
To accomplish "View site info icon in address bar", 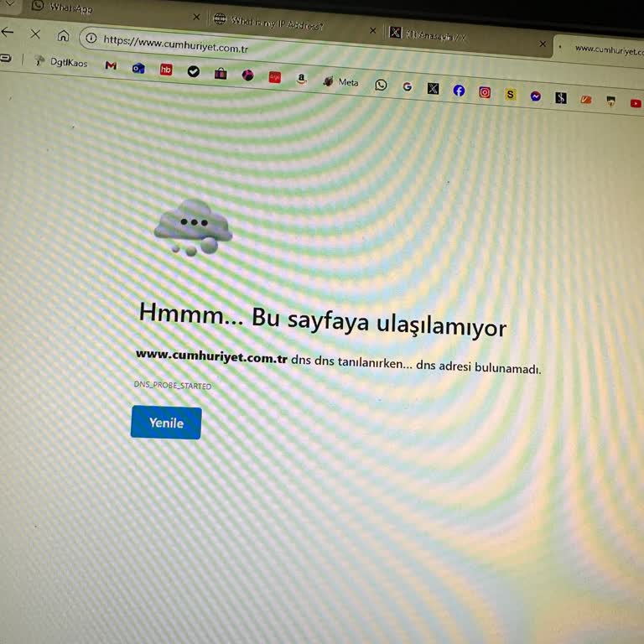I will click(x=91, y=39).
